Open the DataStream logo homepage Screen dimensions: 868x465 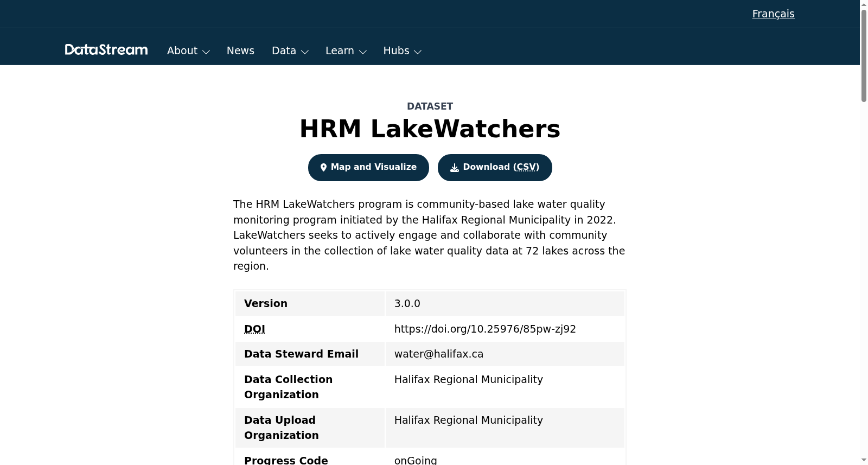(x=106, y=50)
